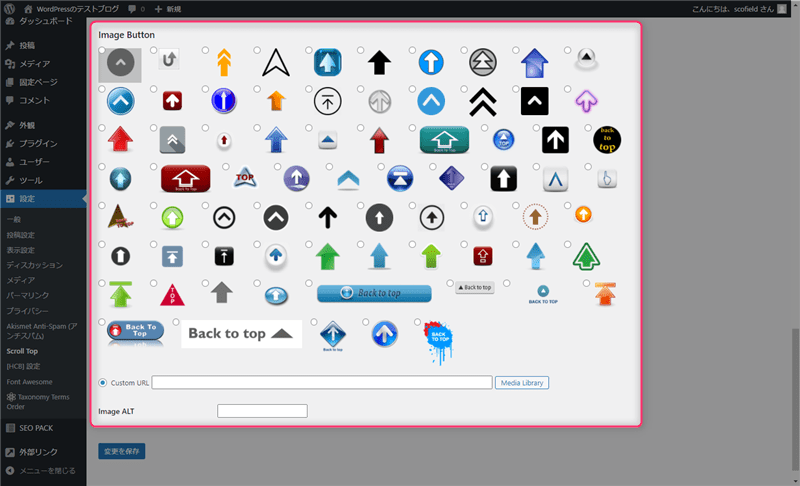Select the yellow "back to top" black circle image

[607, 140]
